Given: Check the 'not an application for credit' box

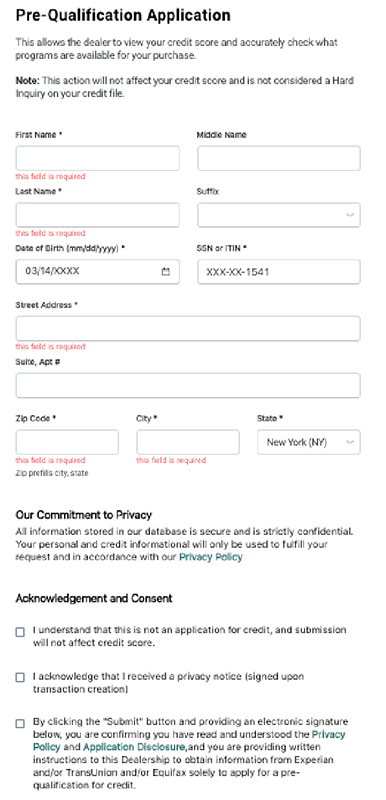Looking at the screenshot, I should coord(20,632).
